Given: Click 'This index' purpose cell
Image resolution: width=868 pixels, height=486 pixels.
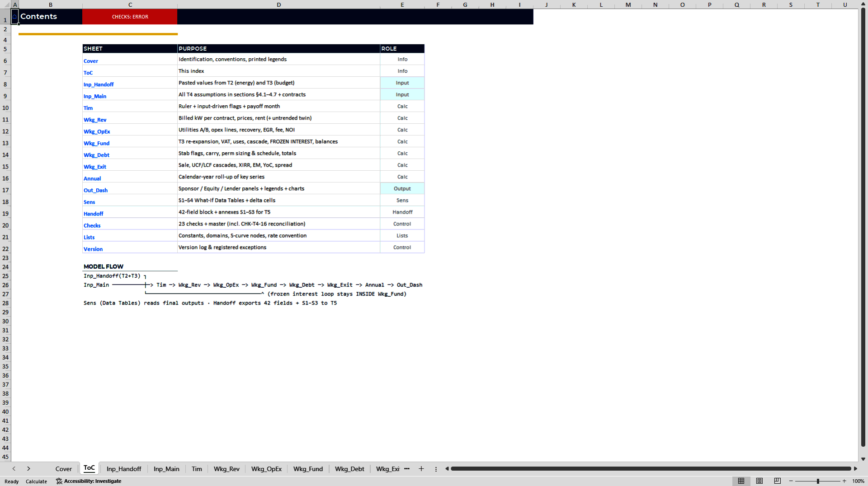Looking at the screenshot, I should [278, 71].
